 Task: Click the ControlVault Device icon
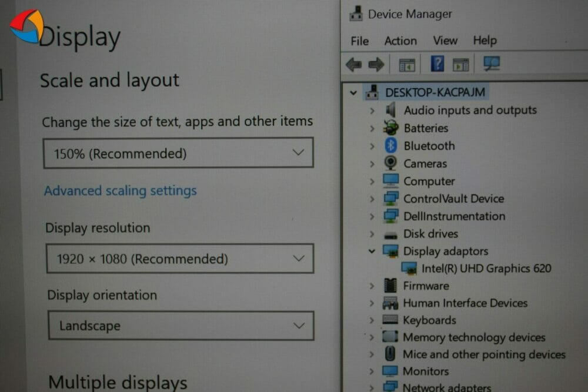coord(391,198)
